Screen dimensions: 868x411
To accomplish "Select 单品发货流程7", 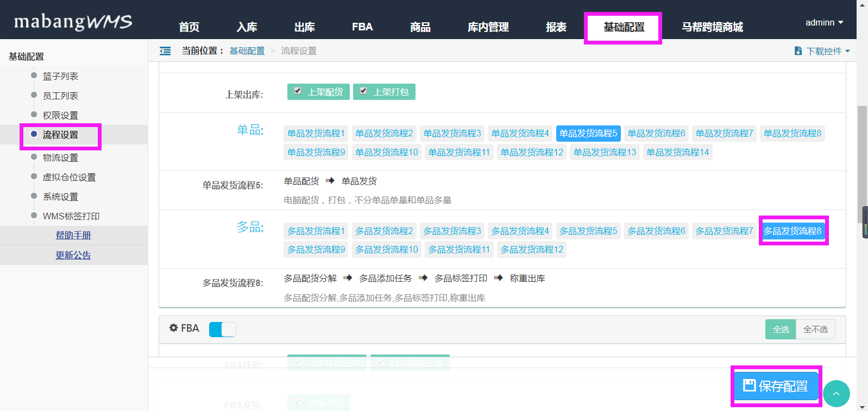I will point(724,134).
